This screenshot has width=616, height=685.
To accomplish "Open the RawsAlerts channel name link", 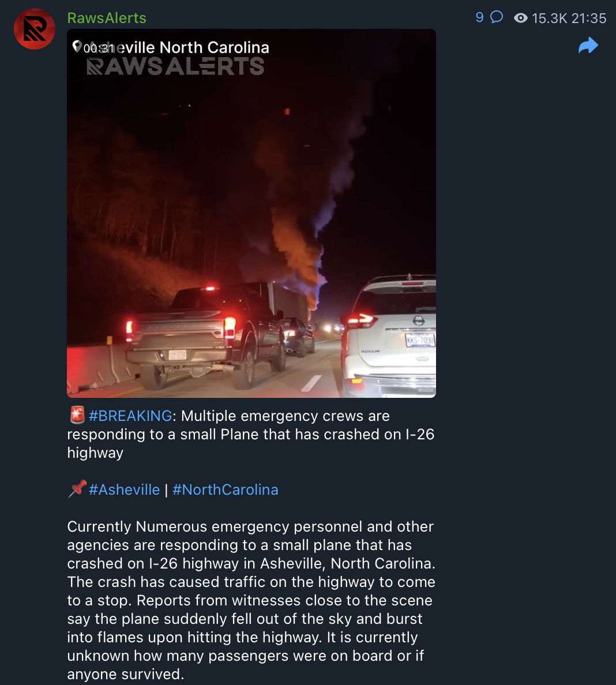I will click(x=107, y=18).
